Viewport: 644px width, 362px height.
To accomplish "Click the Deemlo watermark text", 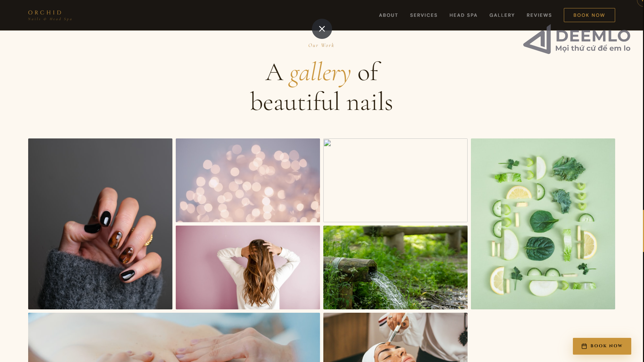I will 593,41.
